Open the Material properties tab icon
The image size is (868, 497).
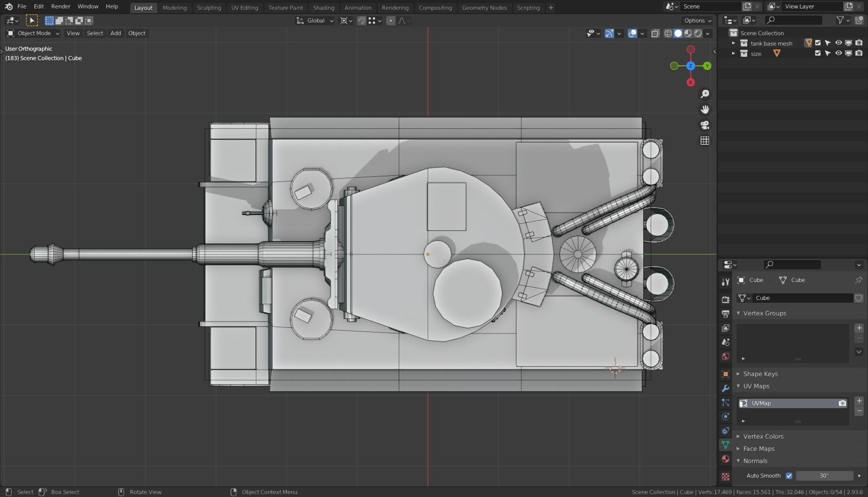tap(726, 459)
